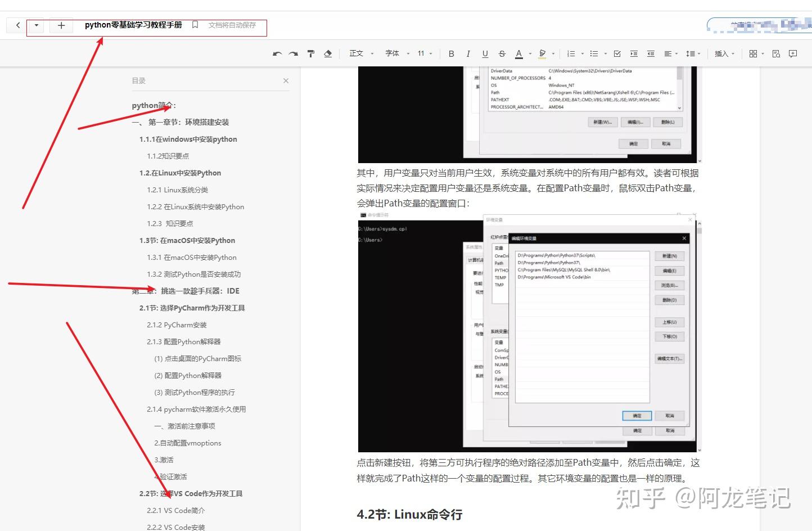This screenshot has height=531, width=812.
Task: Open the font color A swatch
Action: click(x=519, y=54)
